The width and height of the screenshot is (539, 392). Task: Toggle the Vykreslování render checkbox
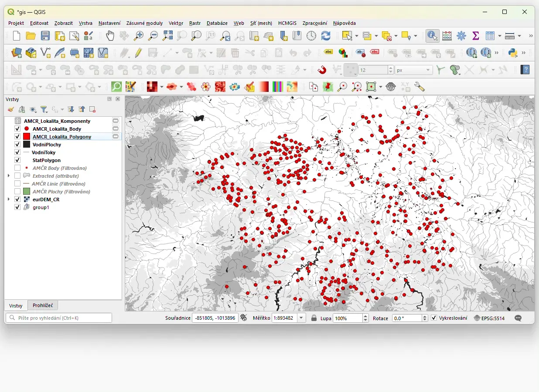tap(434, 318)
